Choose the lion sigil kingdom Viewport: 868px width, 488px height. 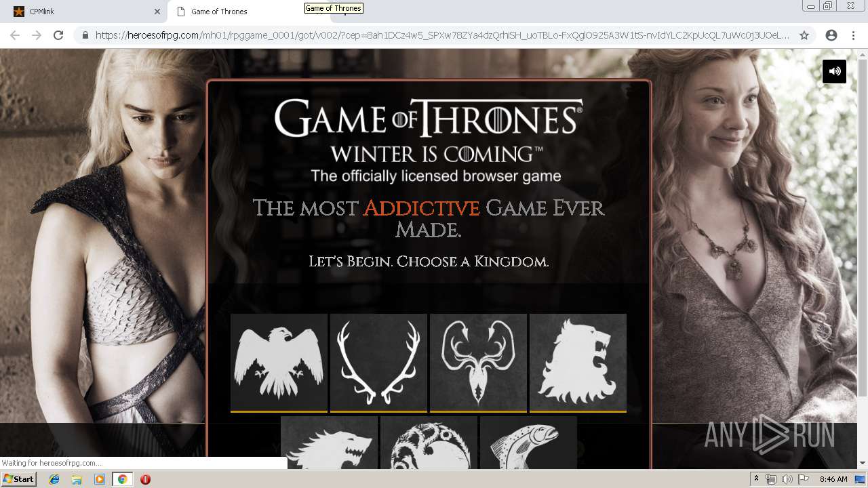coord(578,363)
